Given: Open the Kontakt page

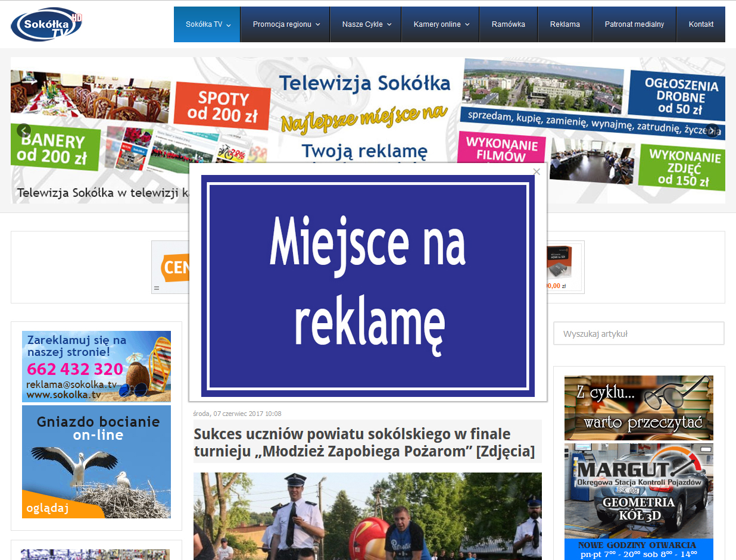Looking at the screenshot, I should click(x=701, y=24).
